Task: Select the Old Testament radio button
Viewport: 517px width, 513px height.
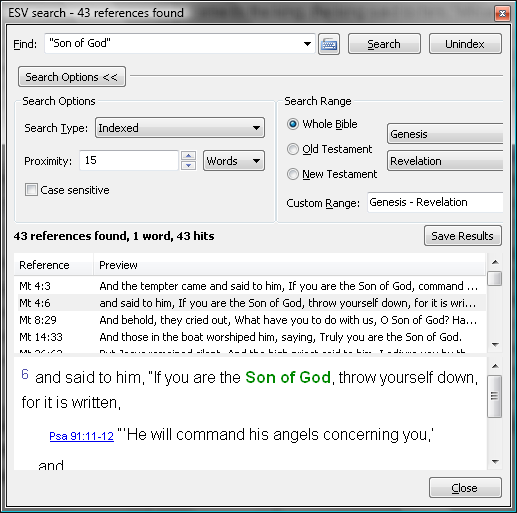Action: [x=293, y=149]
